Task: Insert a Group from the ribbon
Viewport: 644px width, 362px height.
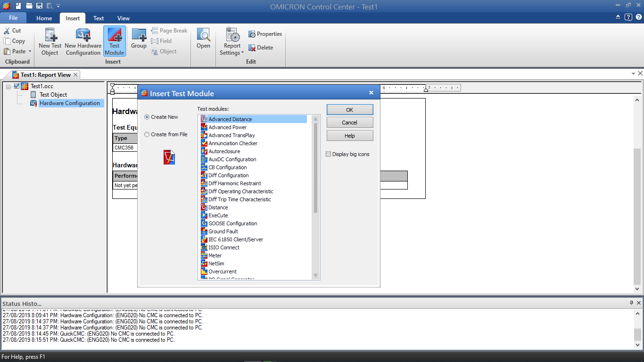Action: [139, 39]
